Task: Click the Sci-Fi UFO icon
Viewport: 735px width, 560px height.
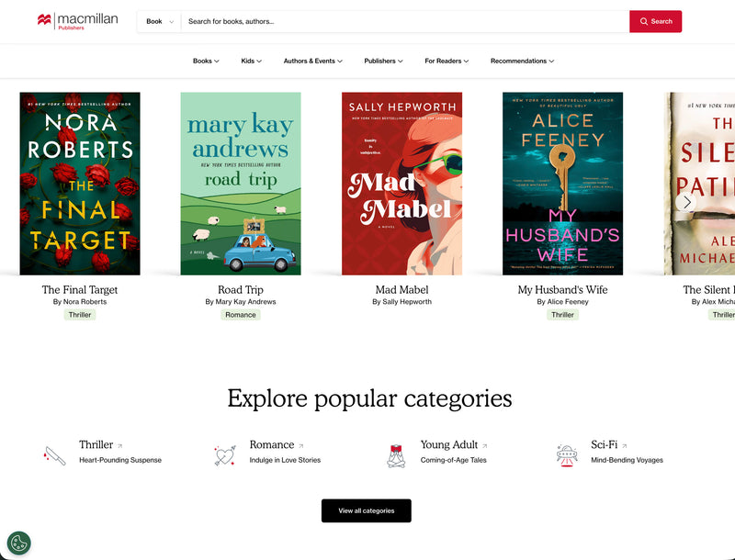Action: pos(567,456)
